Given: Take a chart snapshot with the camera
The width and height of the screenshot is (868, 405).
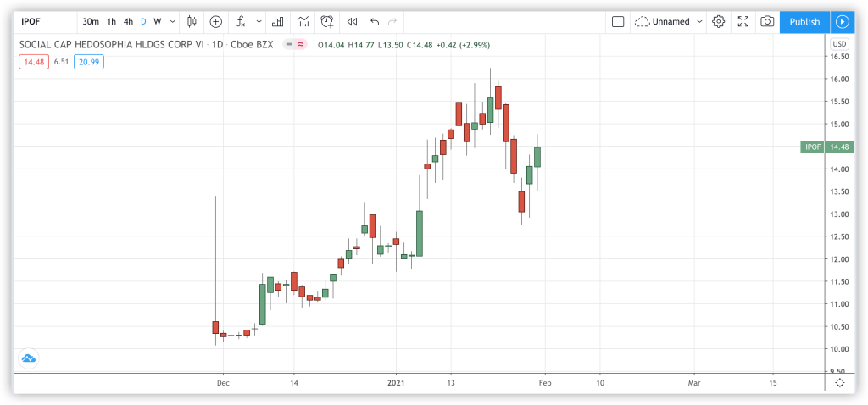Looking at the screenshot, I should click(x=766, y=21).
